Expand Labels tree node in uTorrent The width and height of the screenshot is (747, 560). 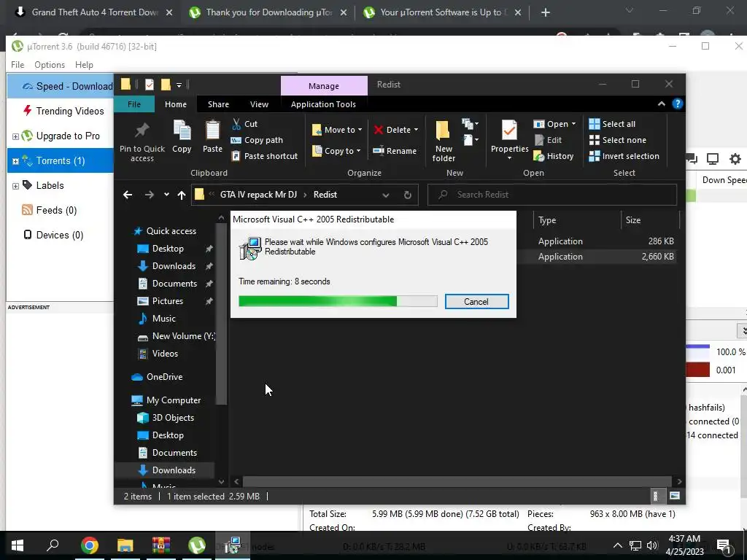(x=15, y=186)
